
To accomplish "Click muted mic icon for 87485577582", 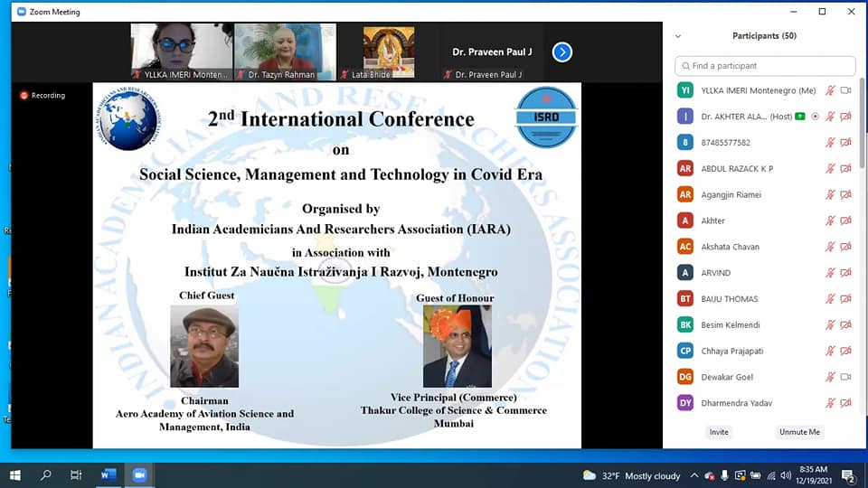I will click(x=830, y=142).
